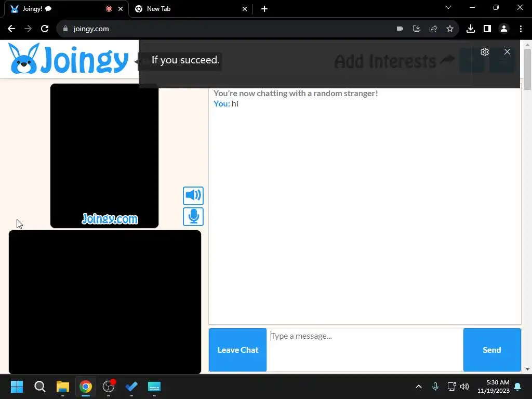
Task: Toggle Chrome side panel
Action: tap(487, 29)
